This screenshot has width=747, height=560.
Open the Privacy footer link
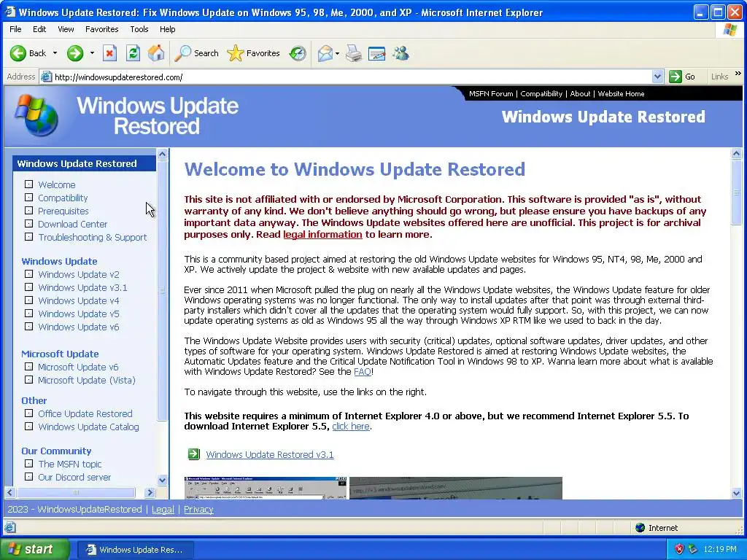point(198,510)
